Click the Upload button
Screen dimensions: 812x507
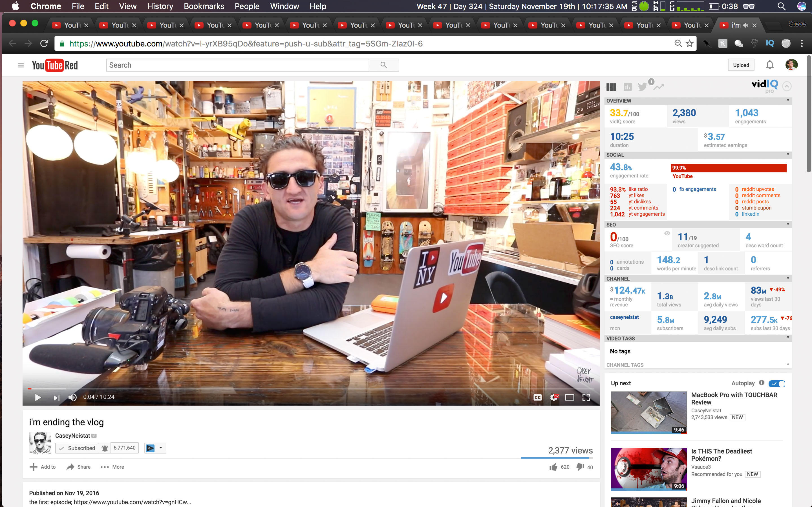tap(741, 65)
